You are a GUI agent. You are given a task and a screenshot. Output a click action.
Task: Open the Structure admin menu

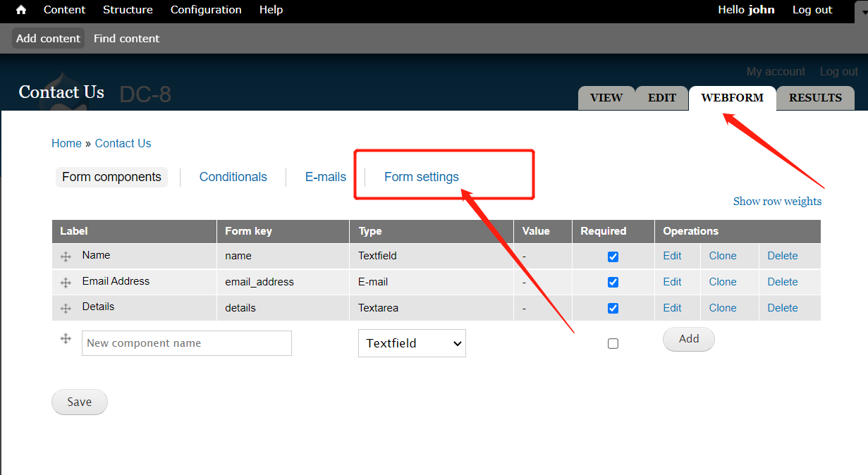tap(128, 10)
